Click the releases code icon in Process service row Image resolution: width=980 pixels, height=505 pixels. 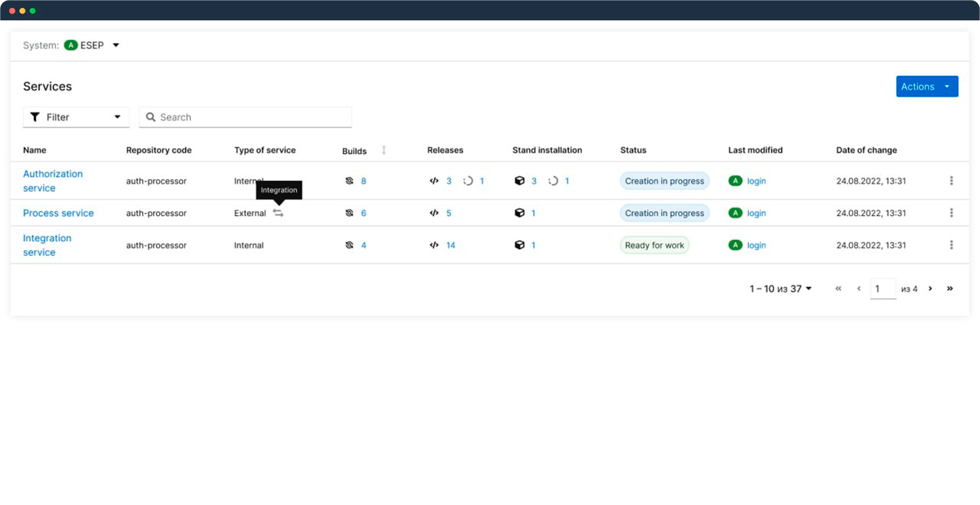(x=434, y=213)
